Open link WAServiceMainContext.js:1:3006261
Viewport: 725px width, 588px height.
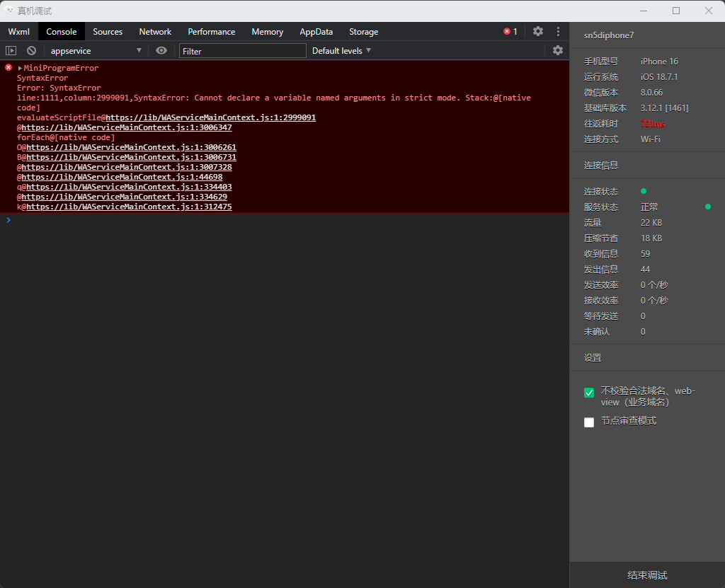tap(131, 147)
